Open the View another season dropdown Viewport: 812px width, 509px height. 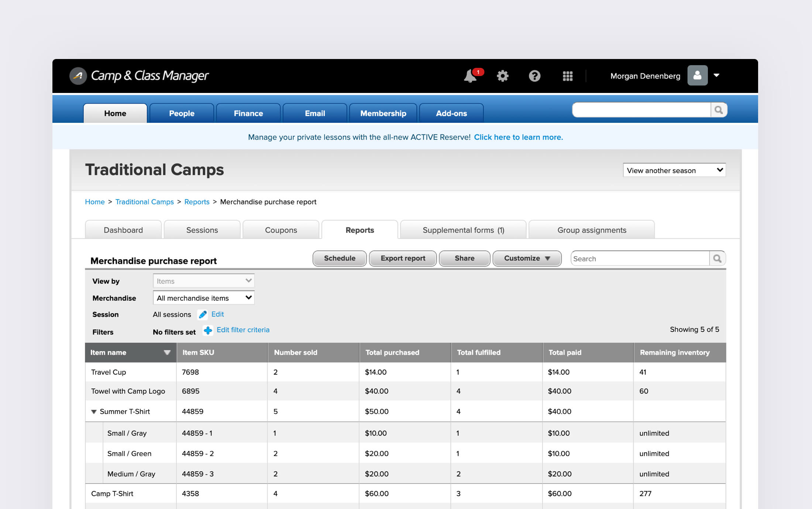(674, 170)
